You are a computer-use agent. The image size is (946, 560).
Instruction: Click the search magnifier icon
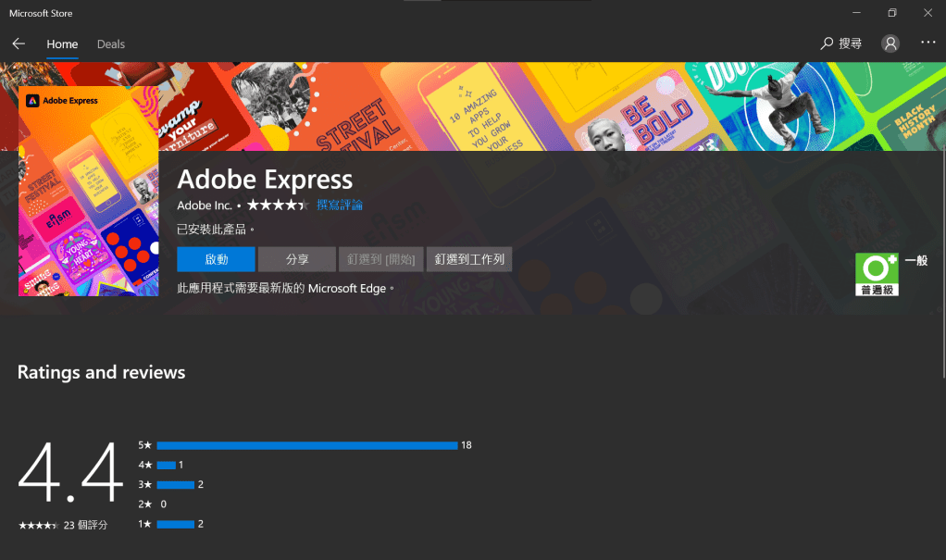(x=828, y=44)
